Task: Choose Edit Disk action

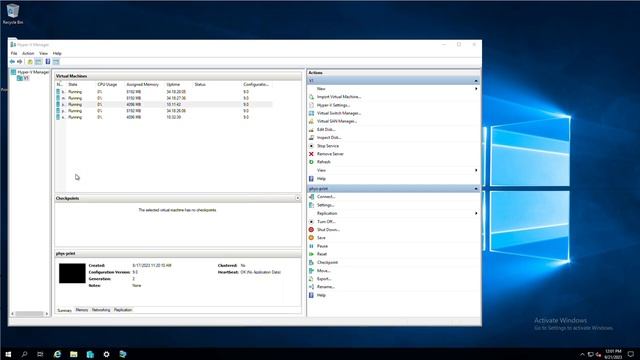Action: (326, 130)
